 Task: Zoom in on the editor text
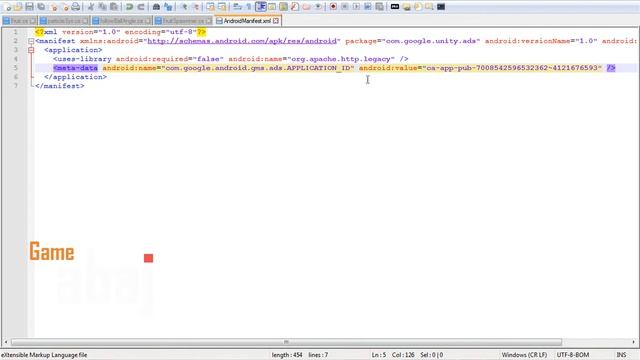click(x=184, y=7)
